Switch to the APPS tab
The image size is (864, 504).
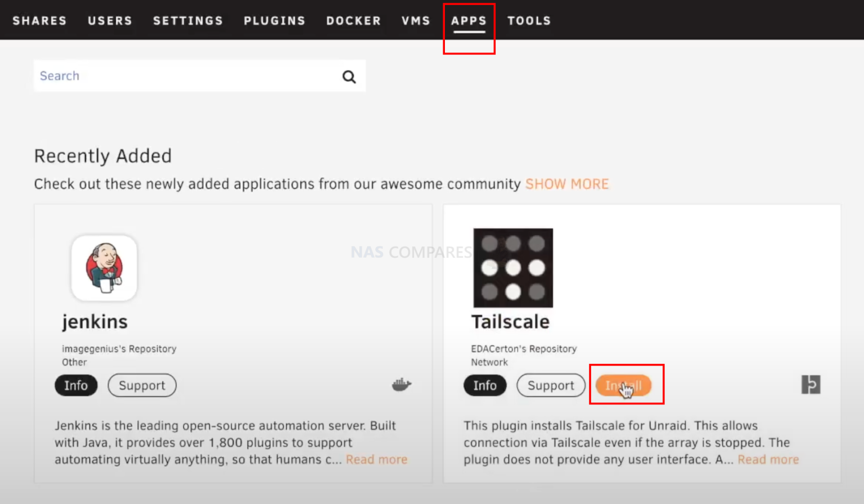pos(469,20)
